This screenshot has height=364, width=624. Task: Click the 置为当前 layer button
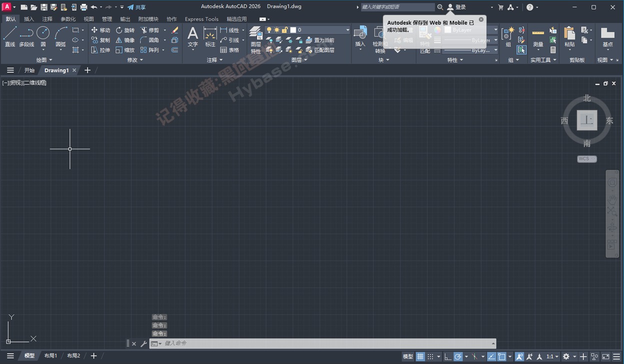320,40
